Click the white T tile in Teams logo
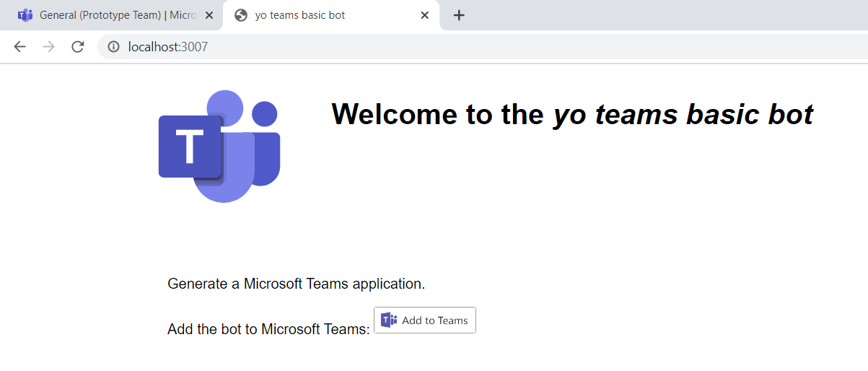This screenshot has height=371, width=868. (189, 147)
